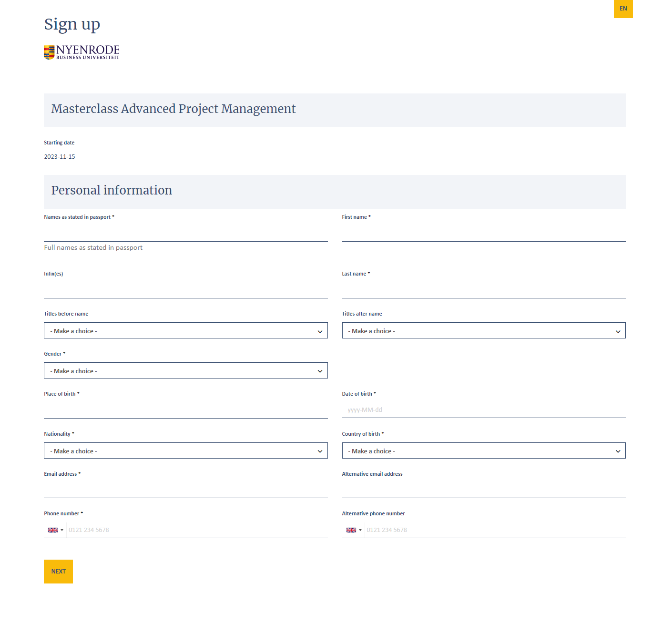Click the Phone number text input
Viewport: 672px width, 624px height.
[196, 530]
